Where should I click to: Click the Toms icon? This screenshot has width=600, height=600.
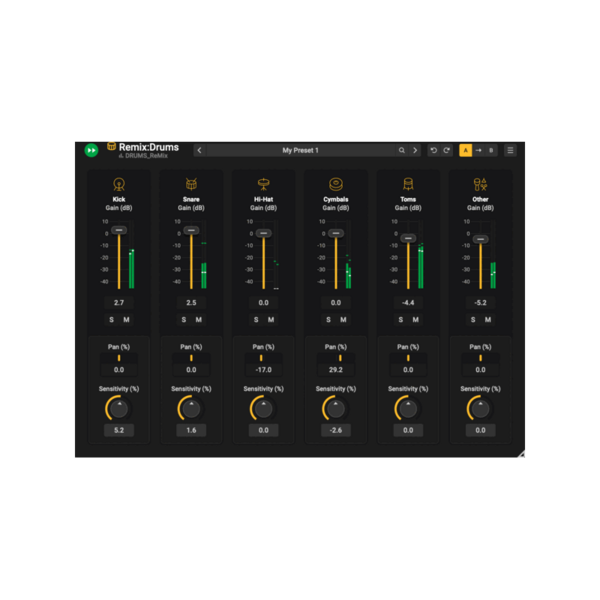pos(408,184)
